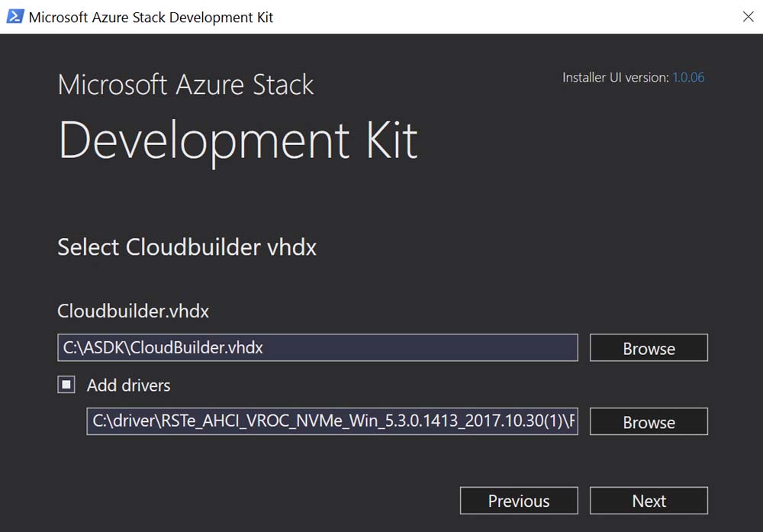Click the 'CloudBuilder.vhdx' filename inside the path field
The image size is (763, 532).
click(x=198, y=347)
